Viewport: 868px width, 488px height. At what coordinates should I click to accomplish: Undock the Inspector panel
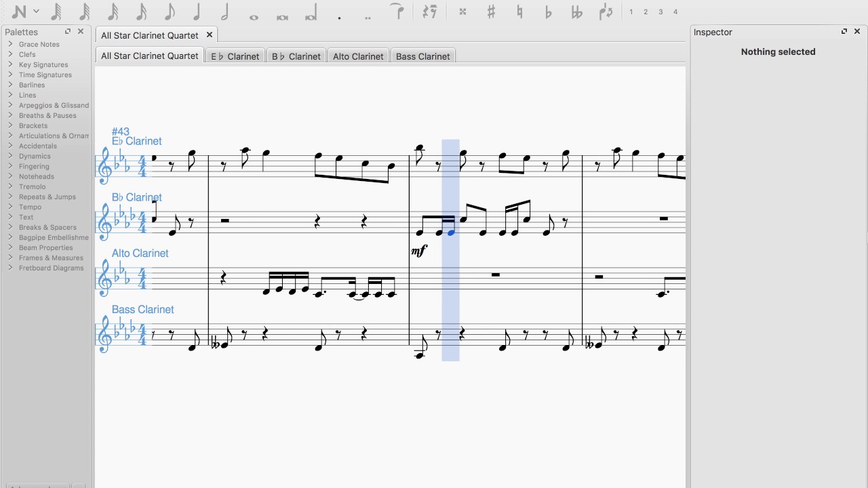844,31
